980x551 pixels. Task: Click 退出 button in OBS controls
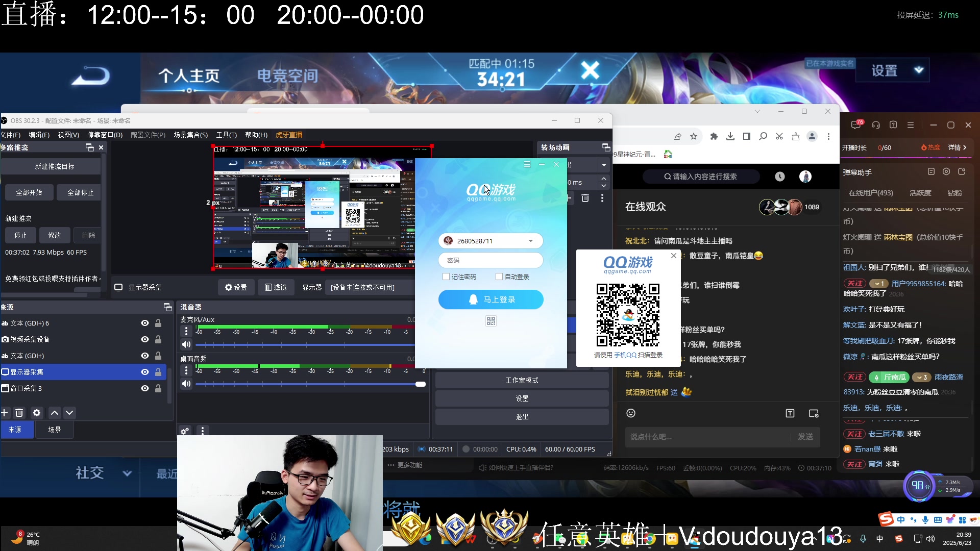(x=522, y=417)
